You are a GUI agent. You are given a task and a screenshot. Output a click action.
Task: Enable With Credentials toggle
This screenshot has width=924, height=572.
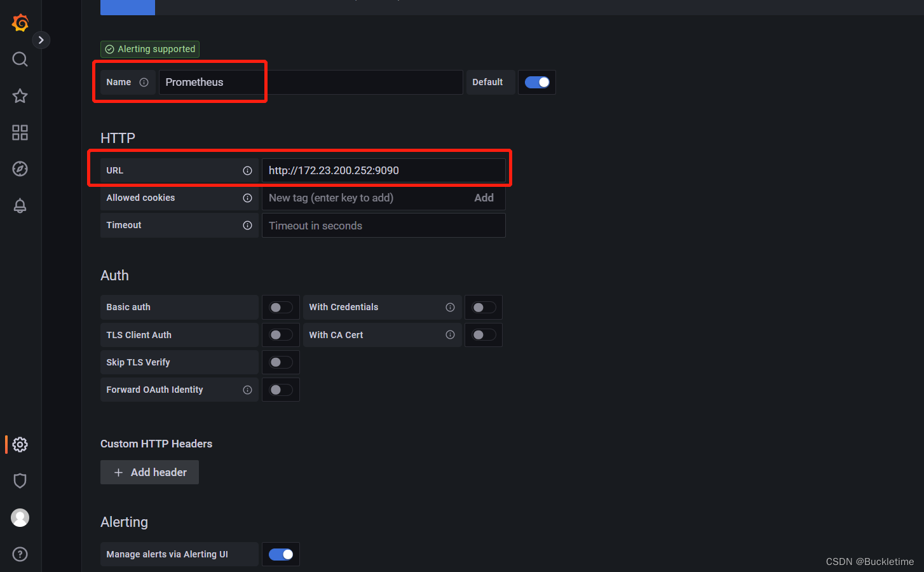(484, 307)
